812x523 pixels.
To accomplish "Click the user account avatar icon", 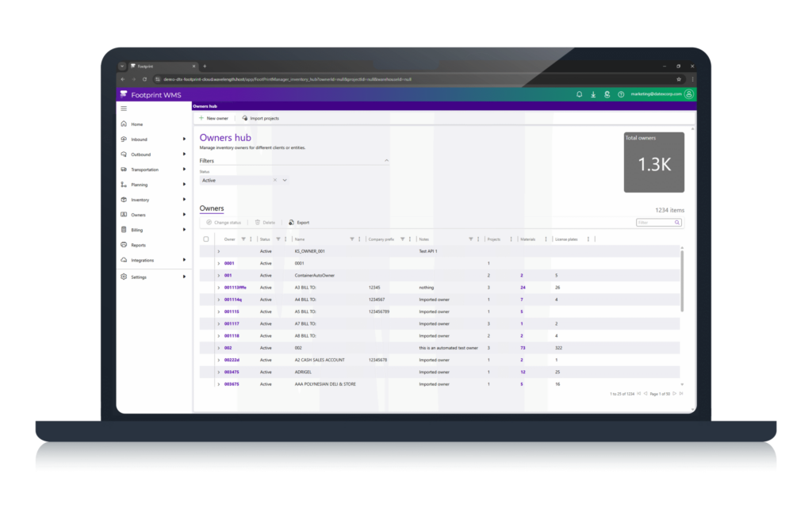I will coord(688,94).
